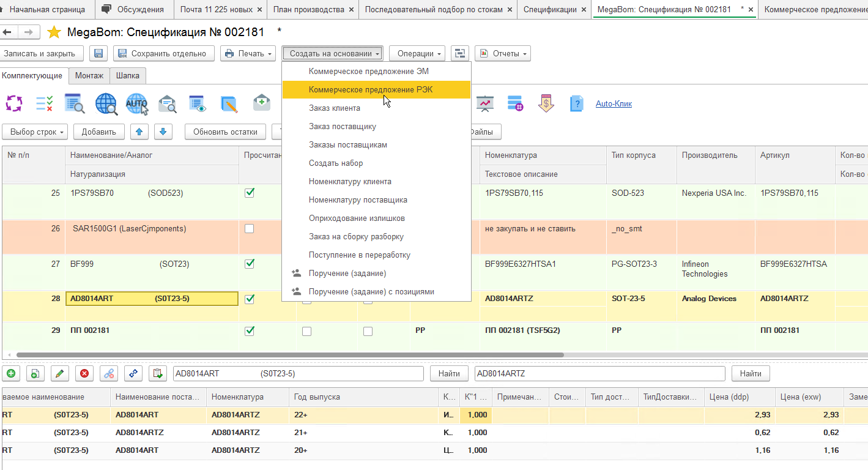Click the dollar download arrow icon

pyautogui.click(x=546, y=103)
